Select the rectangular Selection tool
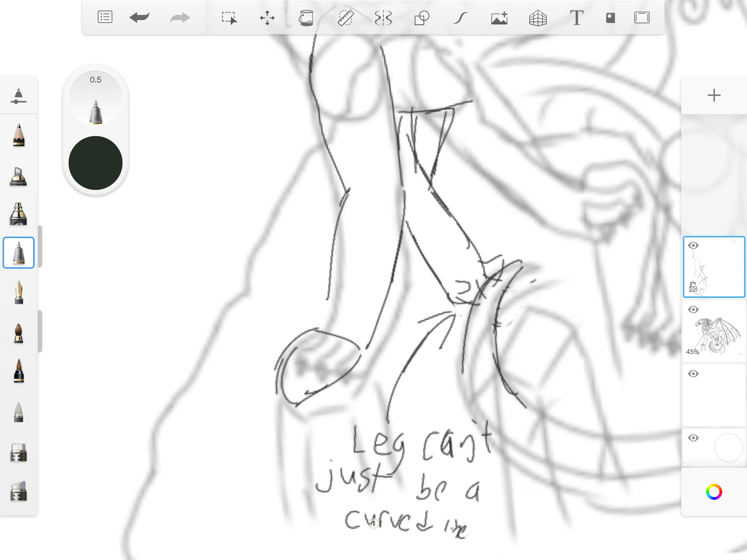Viewport: 747px width, 560px height. [x=229, y=17]
